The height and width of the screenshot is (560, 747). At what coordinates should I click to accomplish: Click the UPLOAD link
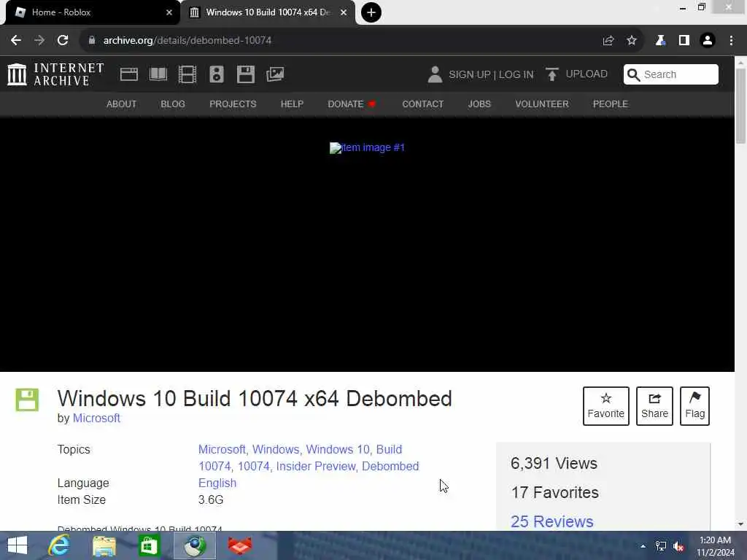click(x=587, y=74)
